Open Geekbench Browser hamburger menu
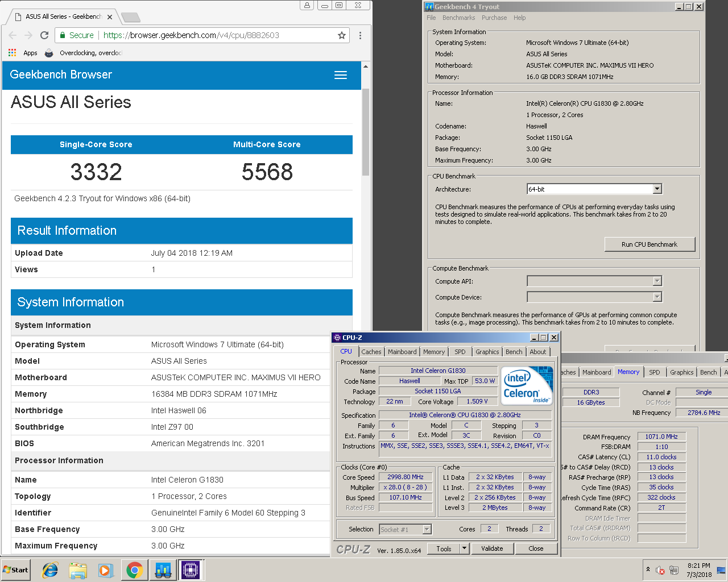Screen dimensions: 728x582 tap(341, 75)
